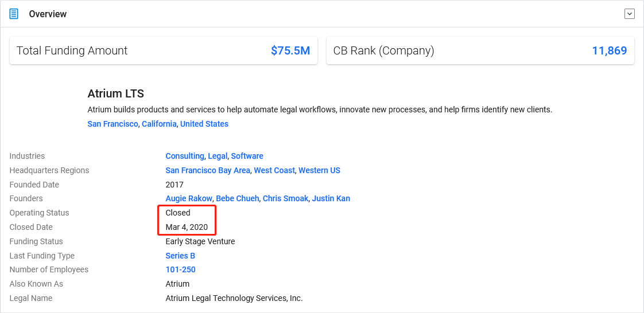Click the 101-250 employees link
The height and width of the screenshot is (313, 644).
point(180,269)
